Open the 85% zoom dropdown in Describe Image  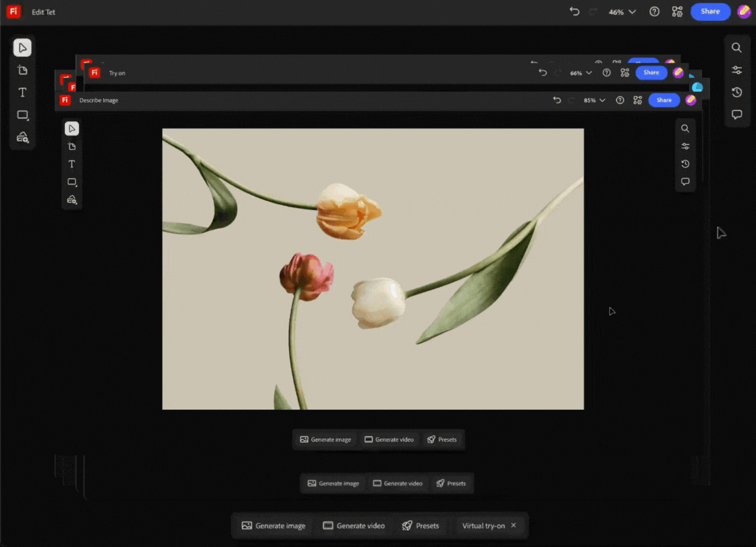tap(595, 100)
